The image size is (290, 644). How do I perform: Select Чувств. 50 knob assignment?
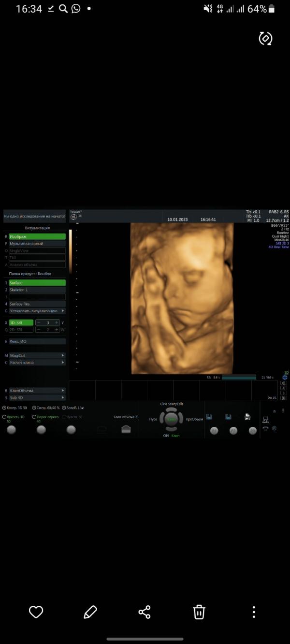[72, 416]
